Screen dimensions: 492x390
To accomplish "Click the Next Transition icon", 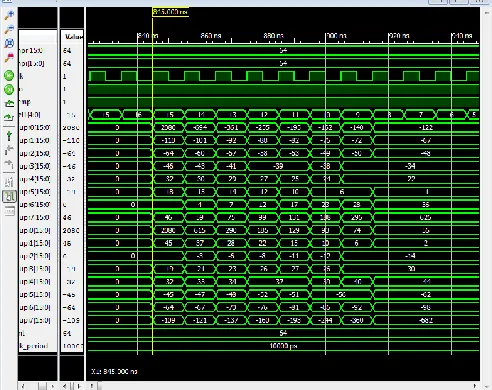I will [x=9, y=117].
